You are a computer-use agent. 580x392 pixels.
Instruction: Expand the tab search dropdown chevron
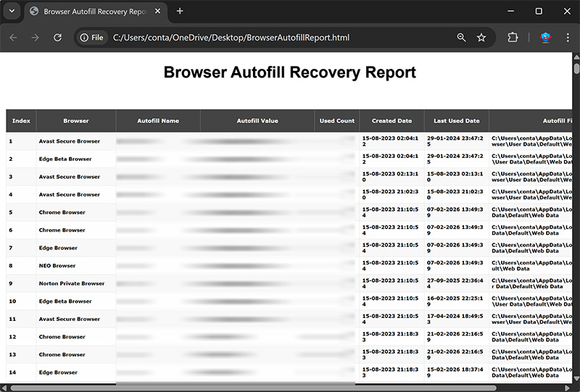coord(12,11)
